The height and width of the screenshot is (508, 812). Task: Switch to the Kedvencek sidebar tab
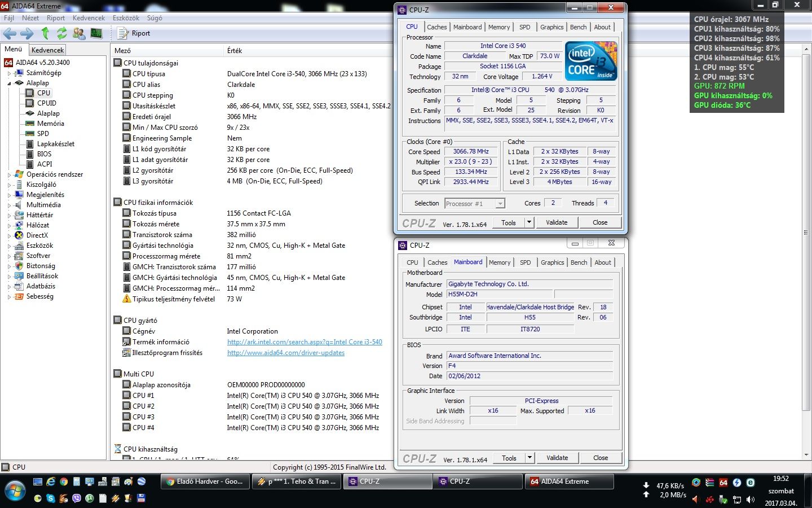click(47, 50)
